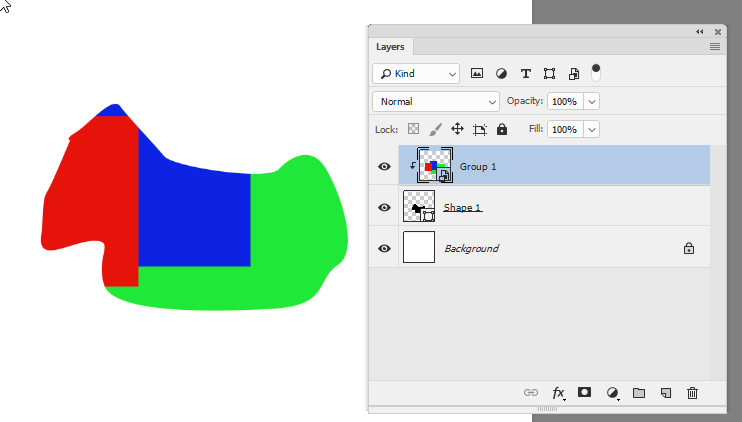Screen dimensions: 742x422
Task: Hide the Group 1 layer
Action: [384, 167]
